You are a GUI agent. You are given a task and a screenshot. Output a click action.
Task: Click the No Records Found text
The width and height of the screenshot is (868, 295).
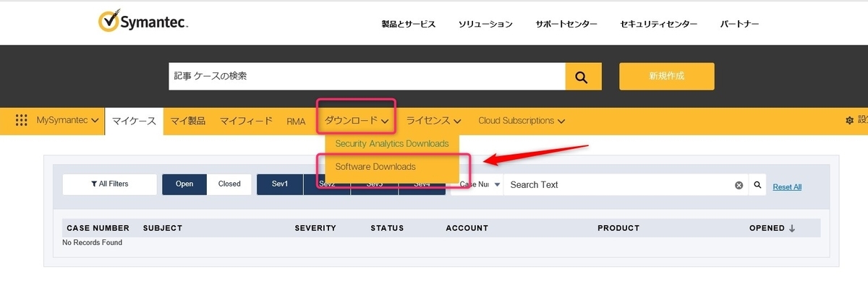point(93,243)
